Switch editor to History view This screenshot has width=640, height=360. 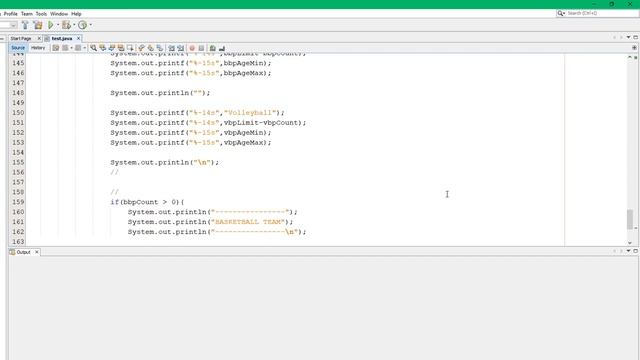(38, 48)
